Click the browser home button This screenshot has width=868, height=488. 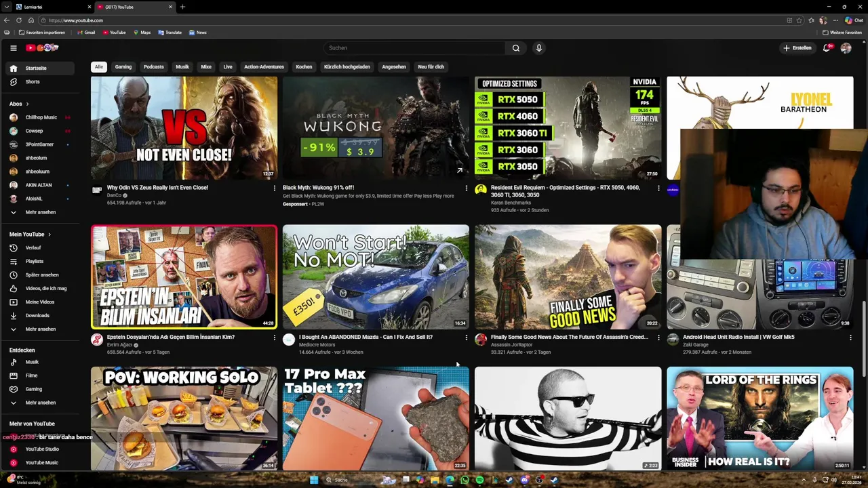pos(31,20)
